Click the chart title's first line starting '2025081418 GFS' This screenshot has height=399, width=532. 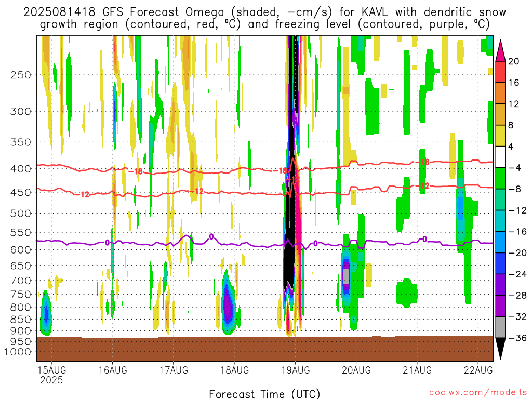[264, 12]
